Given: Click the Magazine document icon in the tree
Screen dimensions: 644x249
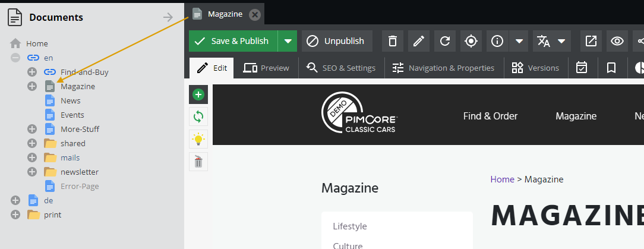Looking at the screenshot, I should click(x=50, y=86).
